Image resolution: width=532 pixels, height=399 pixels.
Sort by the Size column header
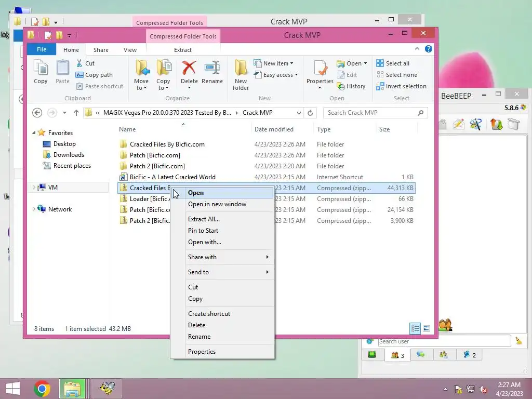[x=384, y=129]
